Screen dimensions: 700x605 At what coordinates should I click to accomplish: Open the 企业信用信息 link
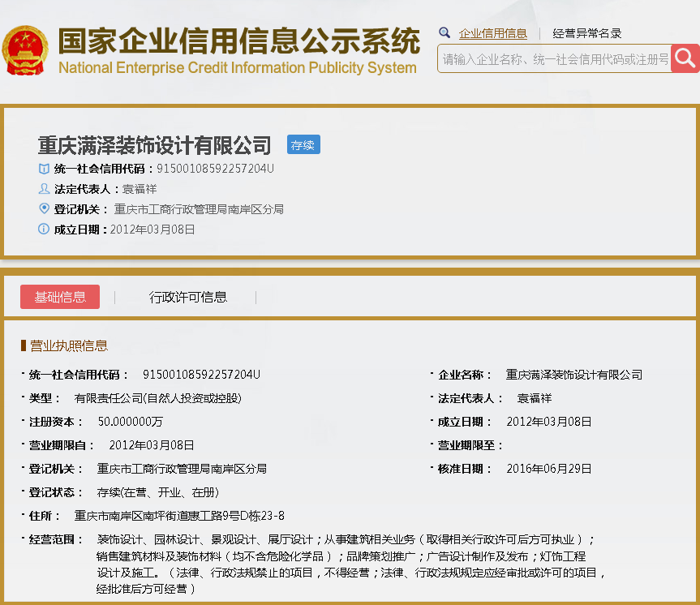click(x=493, y=33)
